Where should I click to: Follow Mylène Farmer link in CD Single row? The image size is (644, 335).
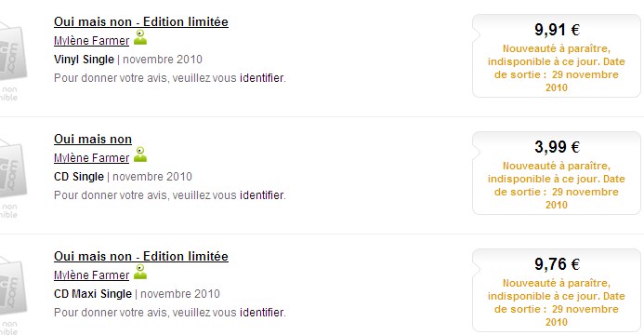tap(92, 158)
